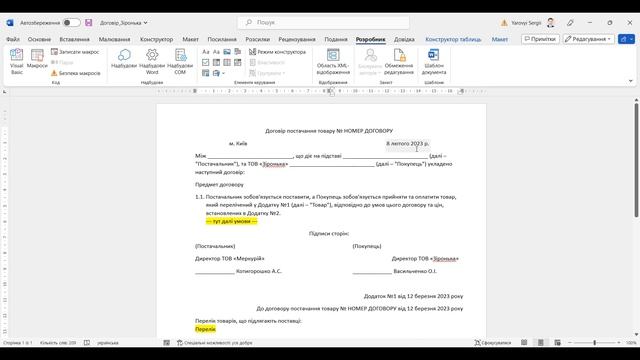Click the tab stop selector at ruler corner

pos(4,91)
